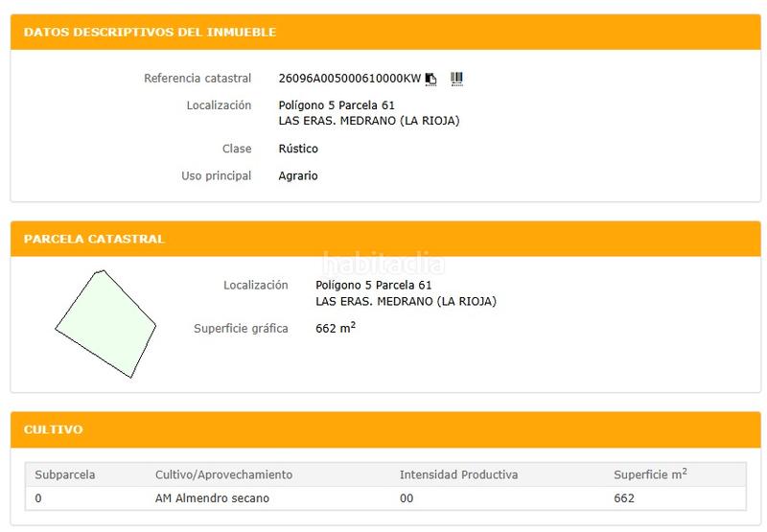This screenshot has height=532, width=767.
Task: Copy the catastral reference with the copy icon
Action: click(x=430, y=79)
